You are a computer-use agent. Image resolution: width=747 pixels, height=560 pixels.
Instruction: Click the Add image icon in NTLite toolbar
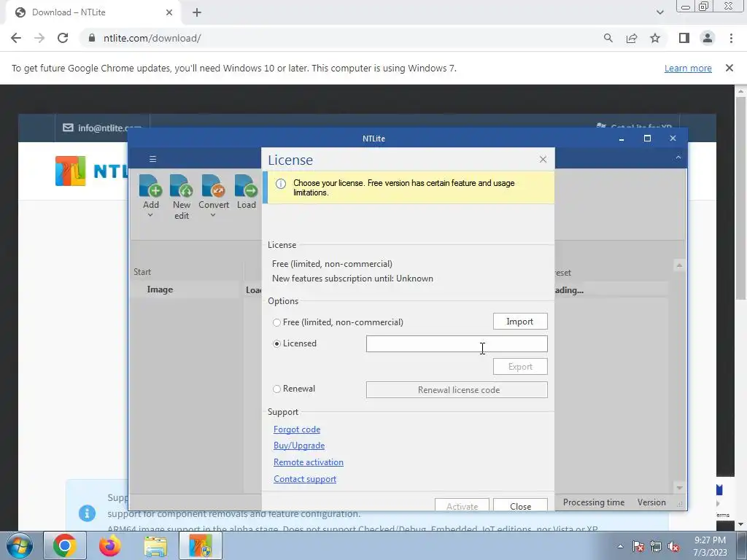[x=150, y=186]
